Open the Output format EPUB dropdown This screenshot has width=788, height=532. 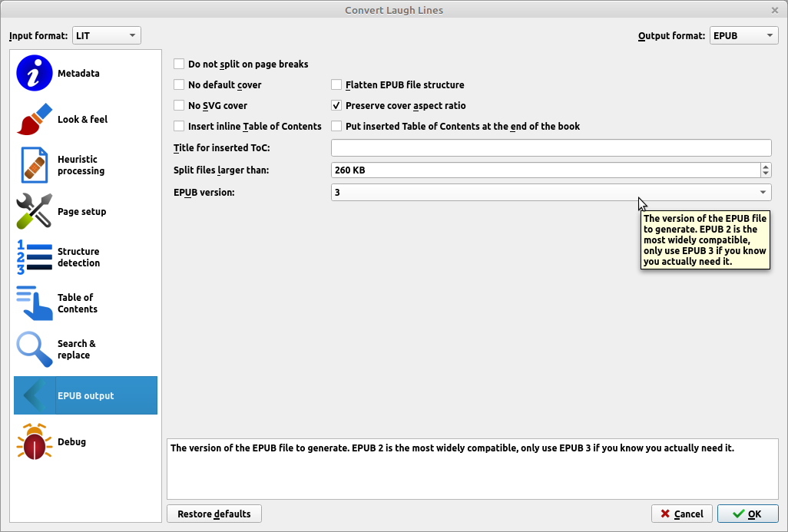point(743,35)
